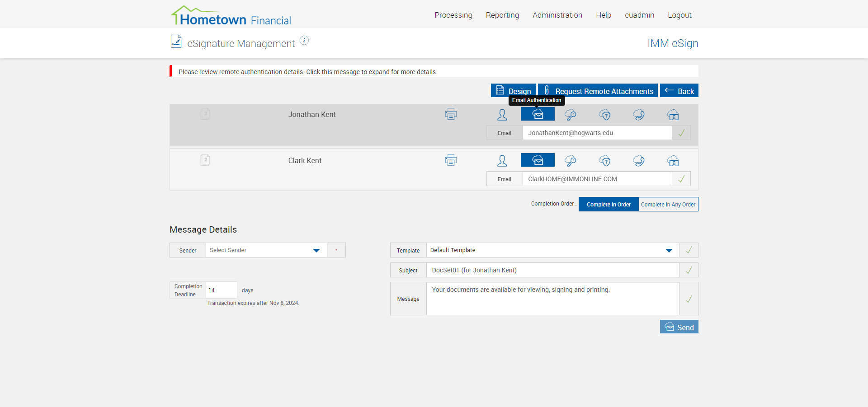This screenshot has width=868, height=407.
Task: Click the eSignature Management document icon
Action: (176, 42)
